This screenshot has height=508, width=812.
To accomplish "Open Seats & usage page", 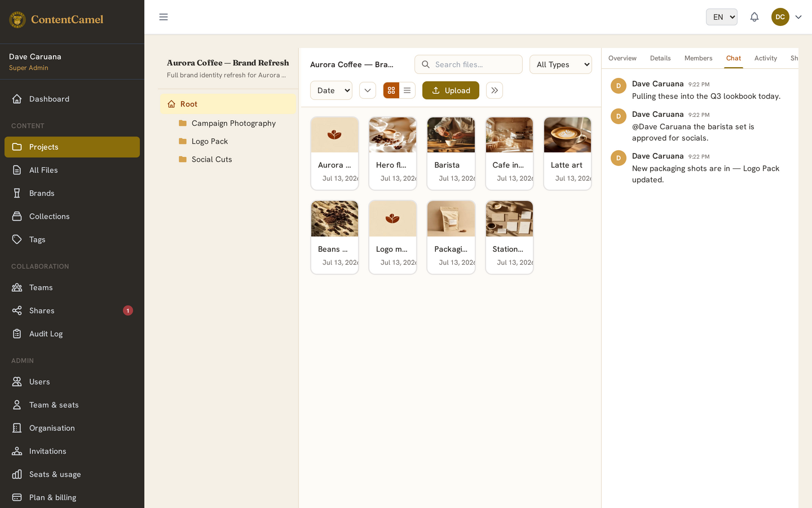I will tap(72, 474).
